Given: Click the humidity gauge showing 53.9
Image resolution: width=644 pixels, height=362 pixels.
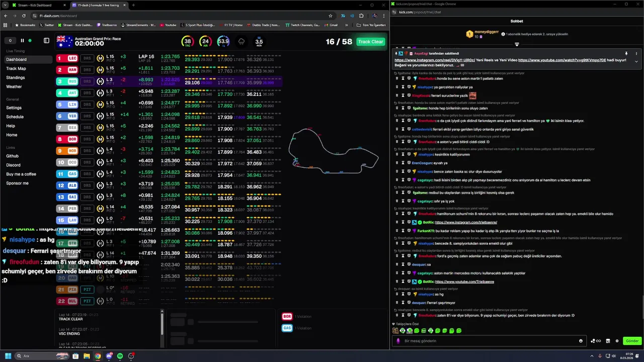Looking at the screenshot, I should [223, 42].
